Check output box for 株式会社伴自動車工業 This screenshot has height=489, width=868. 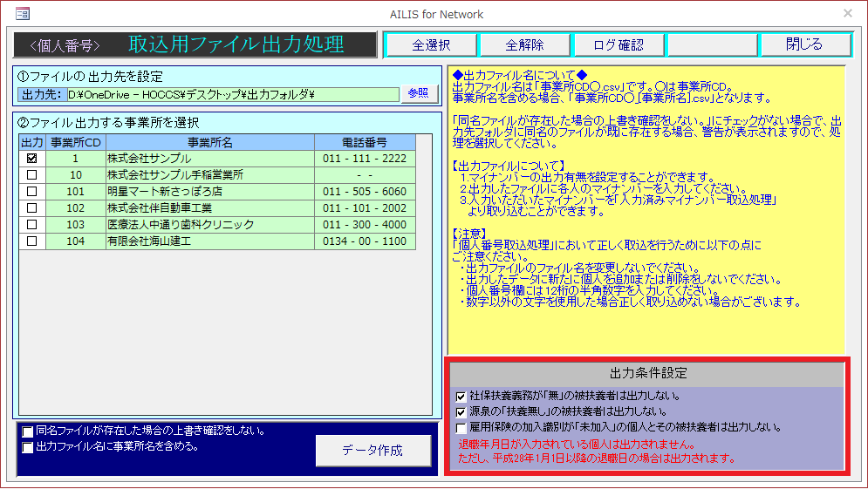(x=32, y=208)
